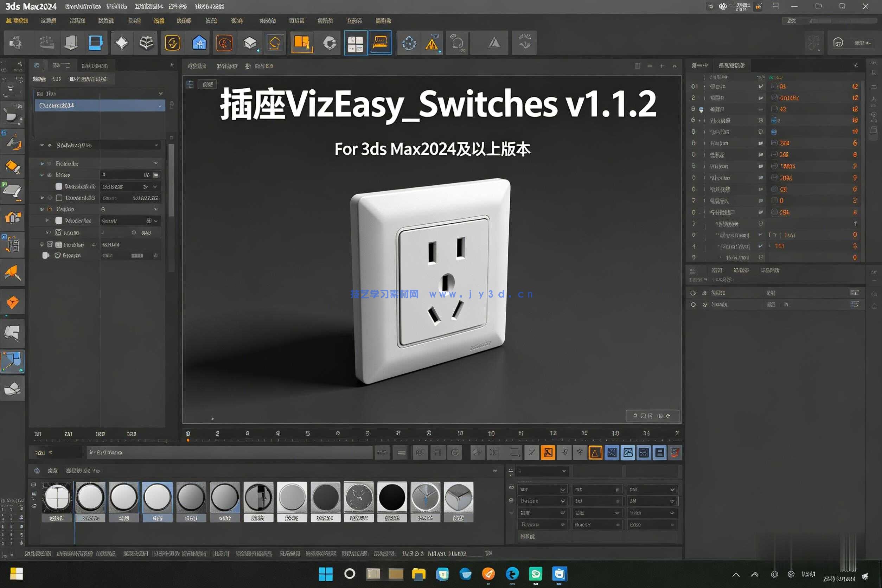
Task: Select the highlighted blue flag tool in sidebar
Action: coord(12,361)
